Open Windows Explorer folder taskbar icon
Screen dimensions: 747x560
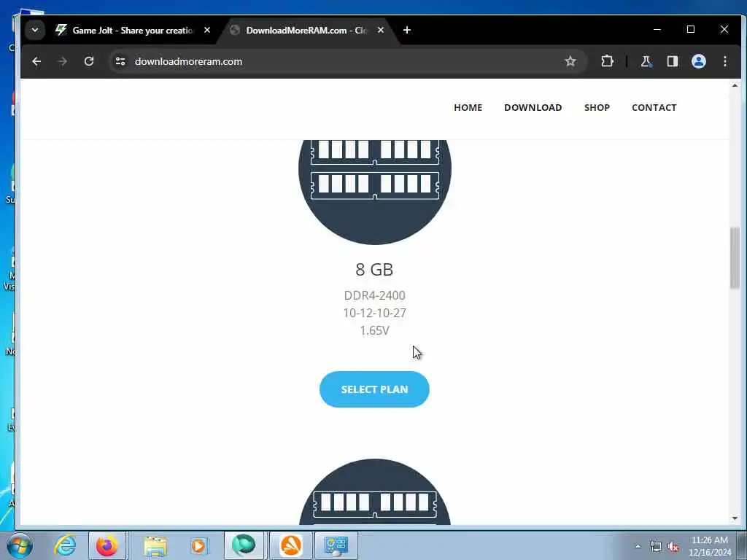(155, 545)
